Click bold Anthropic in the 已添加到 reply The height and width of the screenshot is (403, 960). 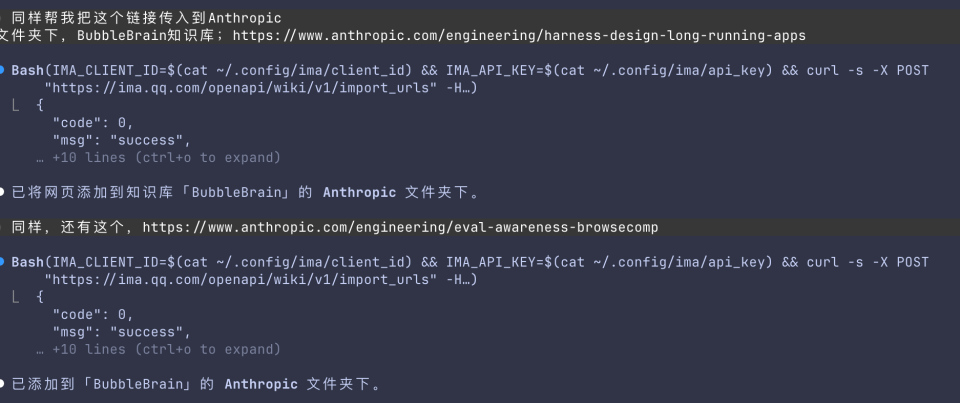(x=261, y=384)
